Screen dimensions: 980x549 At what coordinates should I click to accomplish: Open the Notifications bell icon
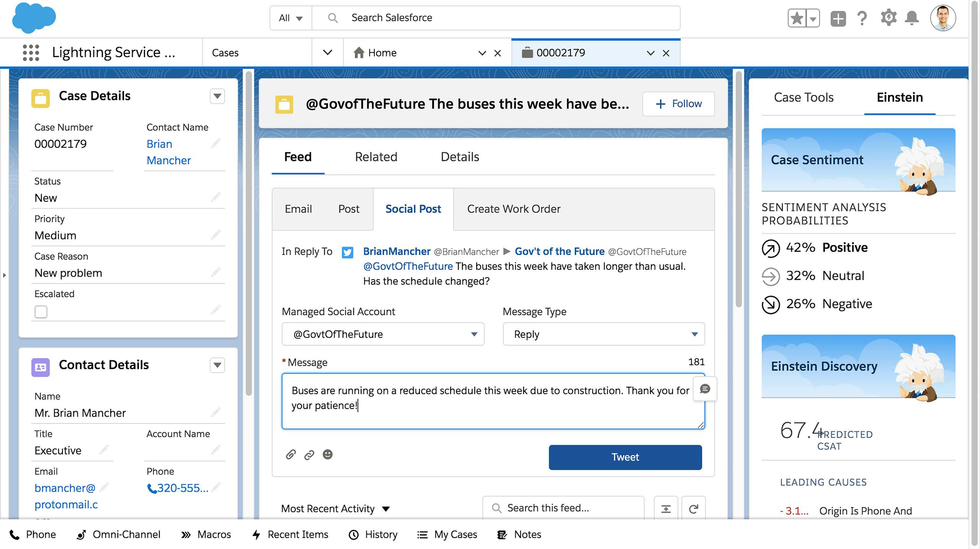point(912,18)
